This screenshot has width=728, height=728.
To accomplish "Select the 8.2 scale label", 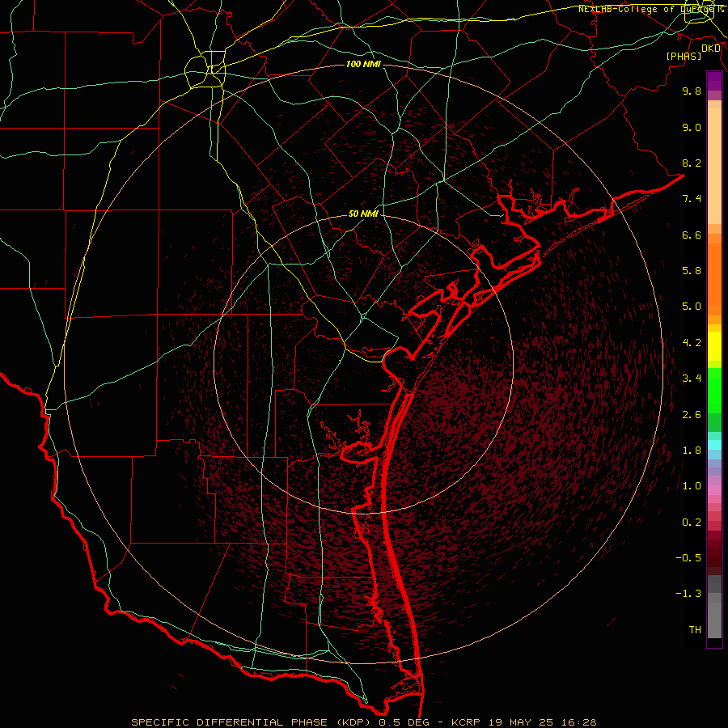I will [692, 163].
